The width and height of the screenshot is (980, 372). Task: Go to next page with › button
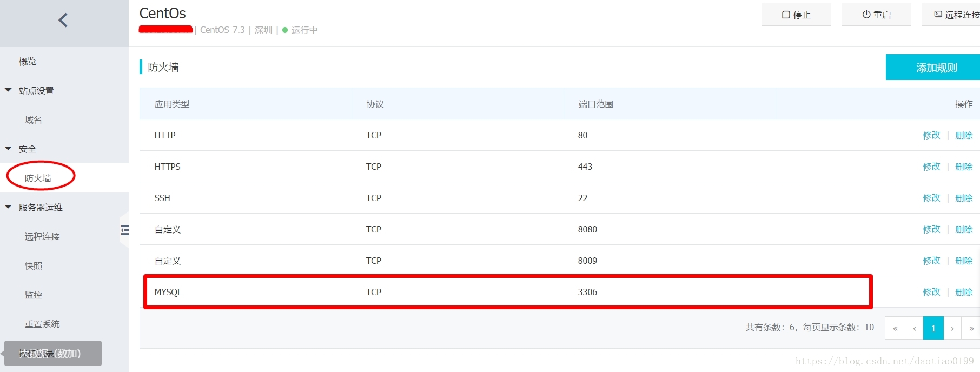[952, 328]
